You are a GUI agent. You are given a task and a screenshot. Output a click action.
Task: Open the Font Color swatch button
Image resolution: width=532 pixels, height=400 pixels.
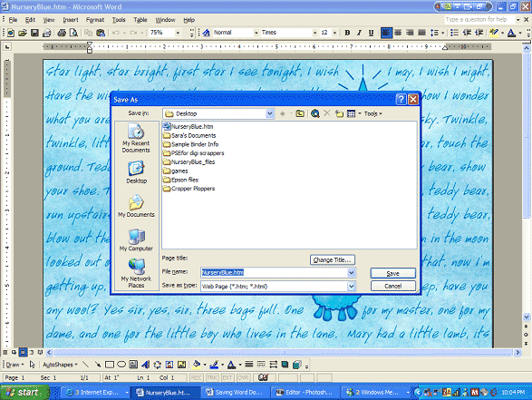click(x=511, y=33)
